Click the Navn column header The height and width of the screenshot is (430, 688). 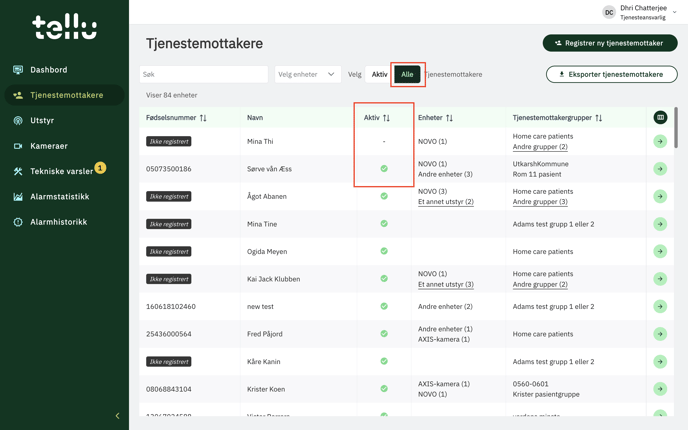click(255, 118)
